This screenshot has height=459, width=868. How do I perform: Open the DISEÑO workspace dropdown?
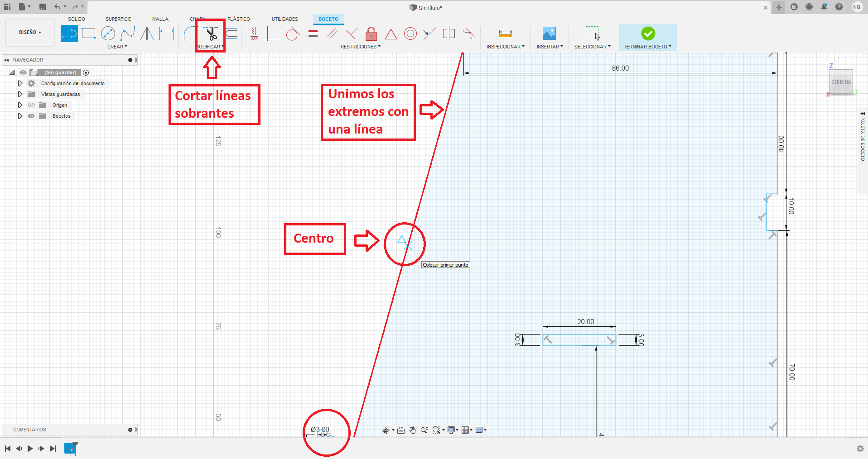pos(30,33)
